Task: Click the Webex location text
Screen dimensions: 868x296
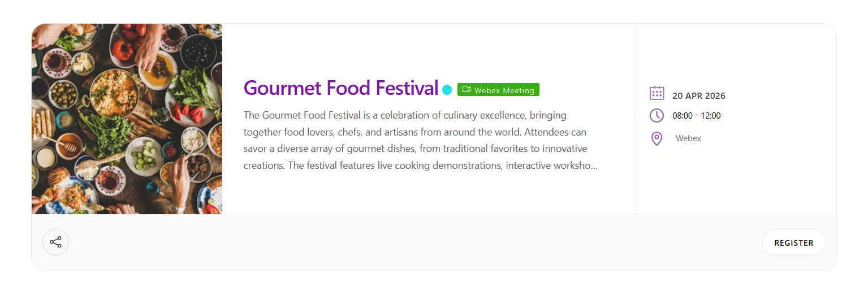Action: coord(688,138)
